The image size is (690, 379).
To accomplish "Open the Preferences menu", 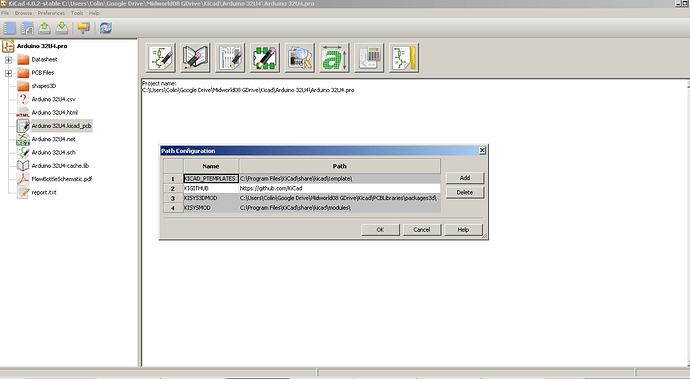I will (x=51, y=13).
